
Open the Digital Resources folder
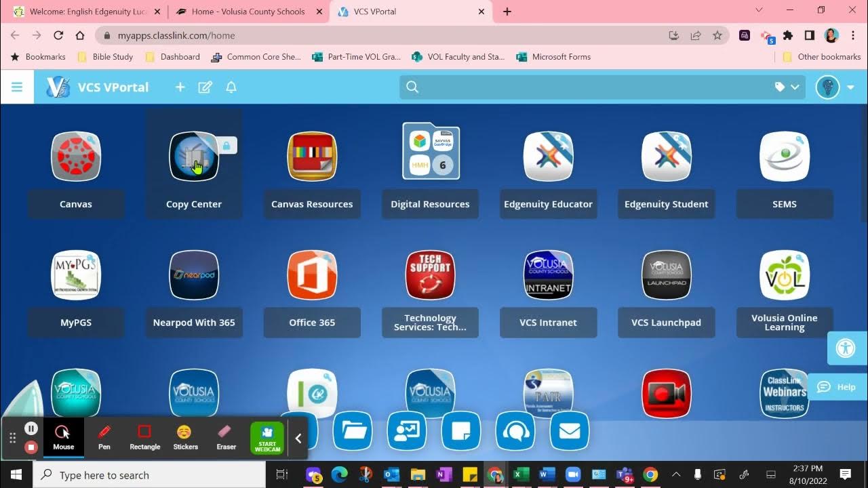[431, 151]
